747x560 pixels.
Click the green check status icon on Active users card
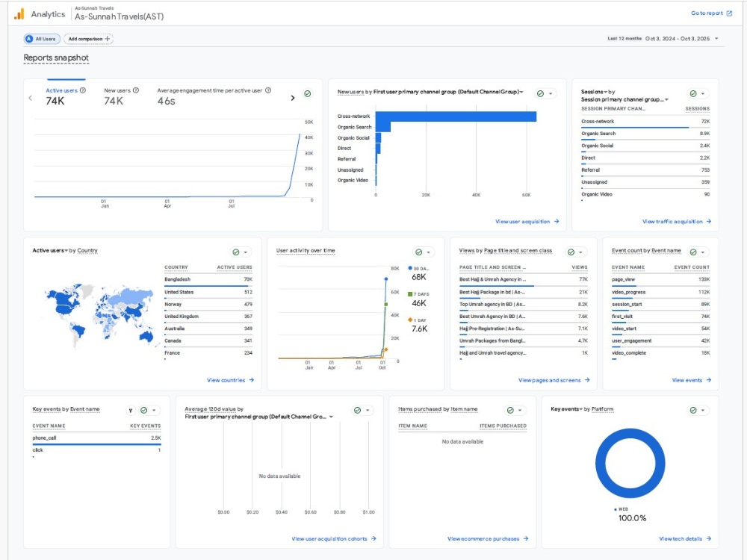(308, 94)
